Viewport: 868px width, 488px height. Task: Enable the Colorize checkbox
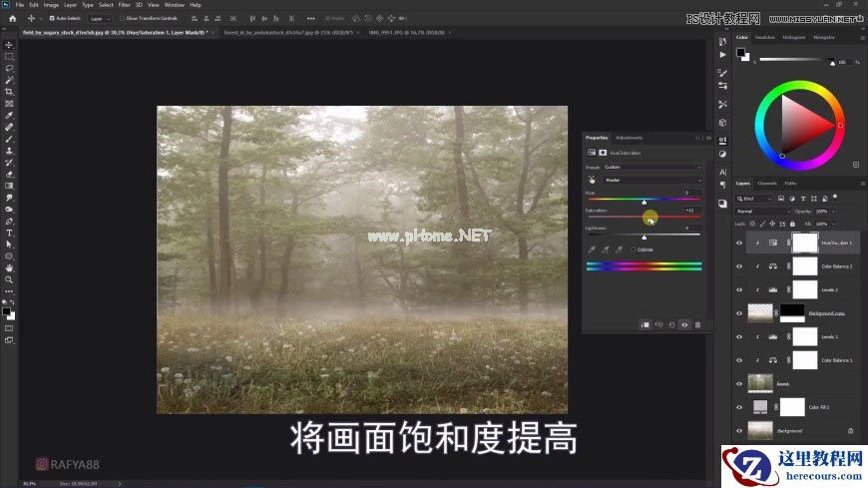click(634, 249)
